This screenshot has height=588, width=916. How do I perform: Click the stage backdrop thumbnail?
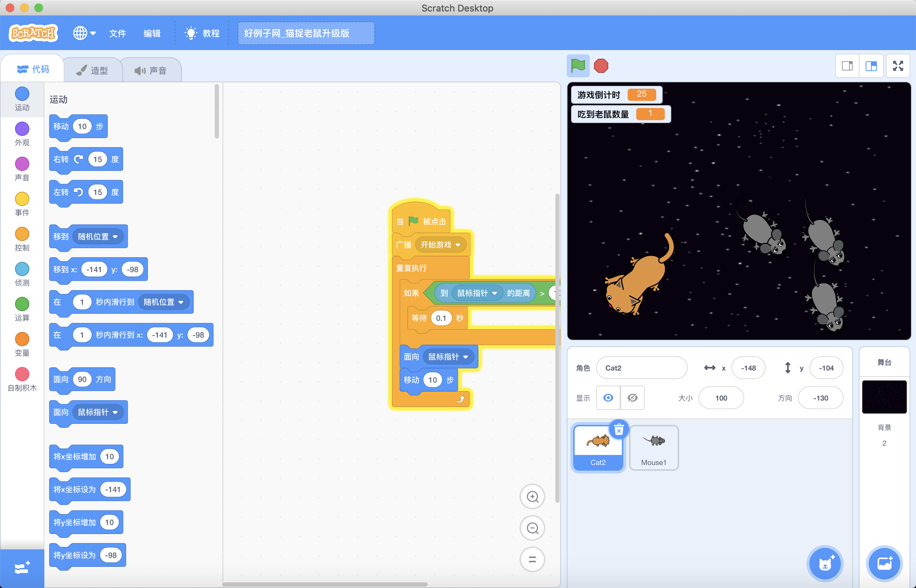(x=884, y=397)
